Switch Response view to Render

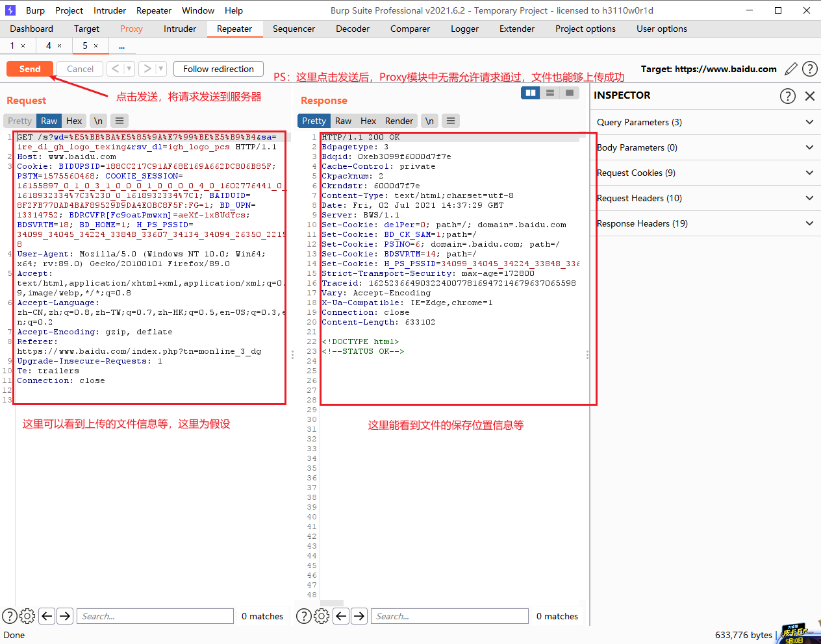399,120
